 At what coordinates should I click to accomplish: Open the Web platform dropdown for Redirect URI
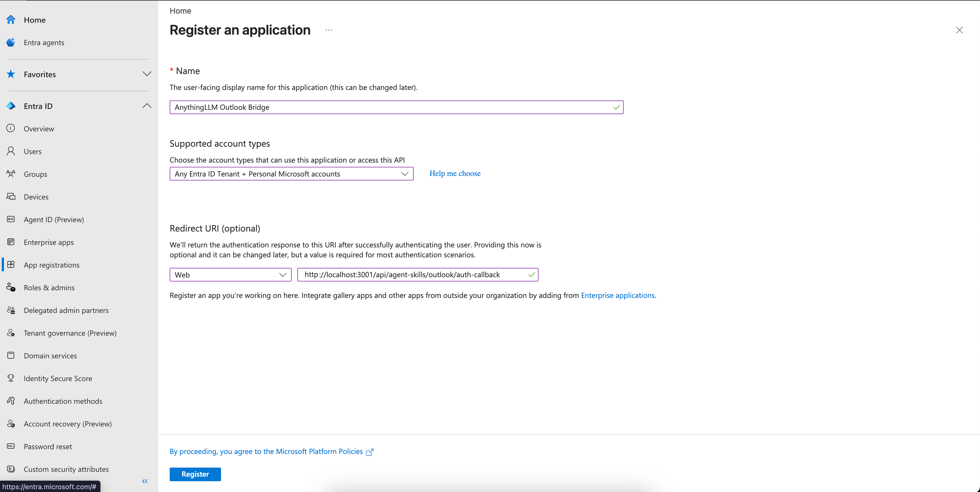(x=230, y=274)
